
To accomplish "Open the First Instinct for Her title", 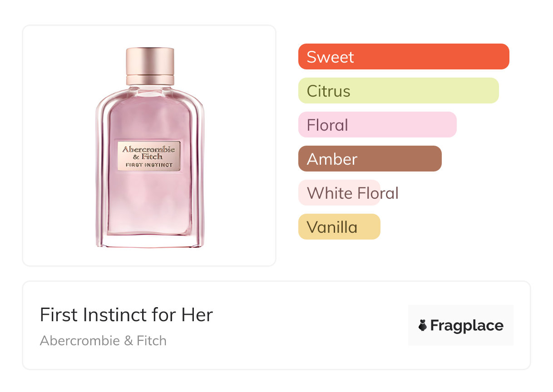I will 126,315.
